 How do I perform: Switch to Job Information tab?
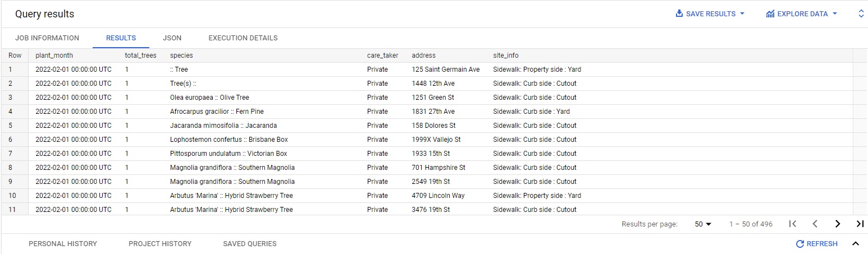[x=47, y=38]
